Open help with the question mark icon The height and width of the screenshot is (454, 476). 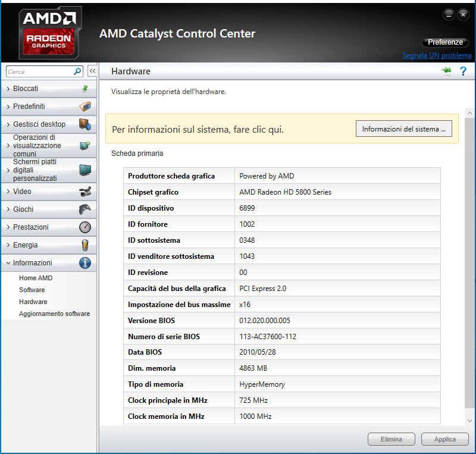[x=463, y=71]
